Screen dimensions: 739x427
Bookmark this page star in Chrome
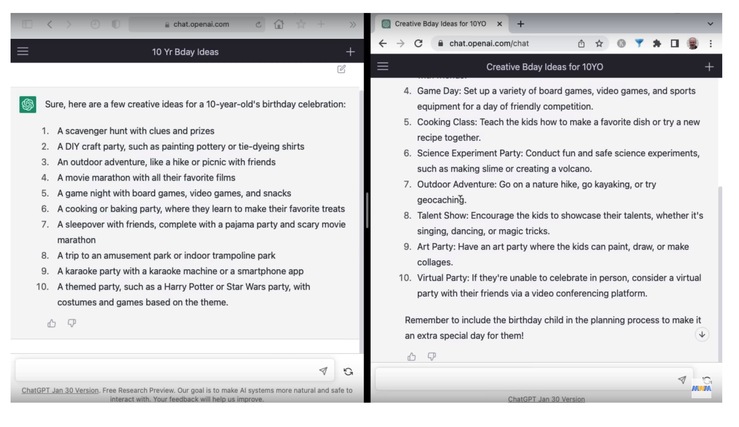(x=599, y=43)
